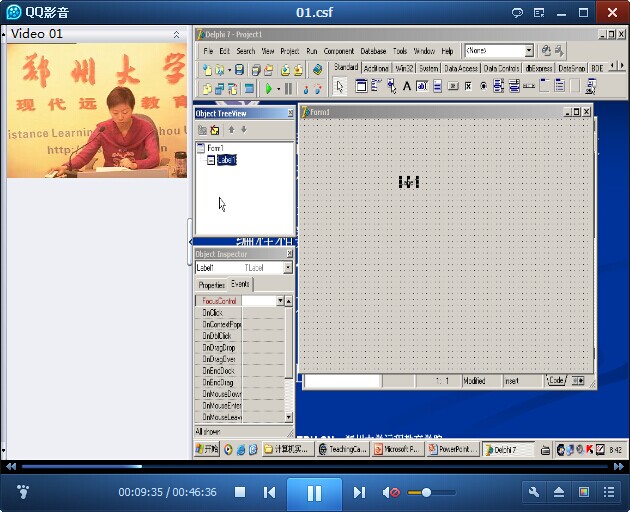
Task: Click rewind arrows at progress bar start
Action: [11, 467]
